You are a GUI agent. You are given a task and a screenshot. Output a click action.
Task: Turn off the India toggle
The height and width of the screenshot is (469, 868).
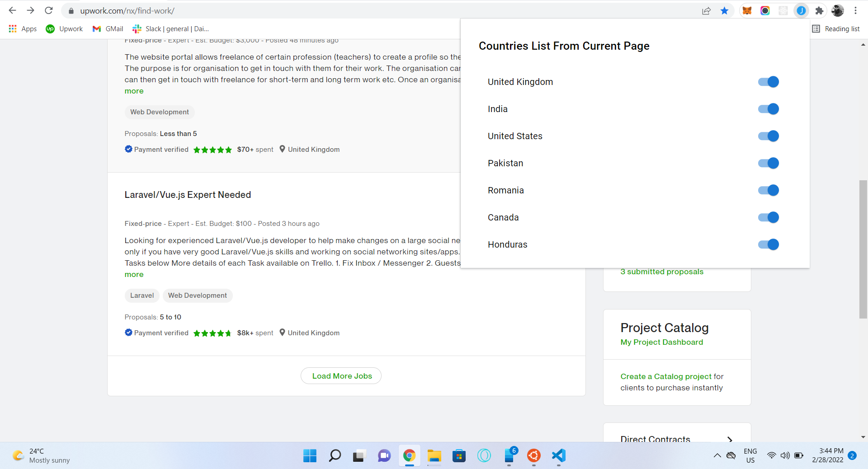tap(768, 109)
